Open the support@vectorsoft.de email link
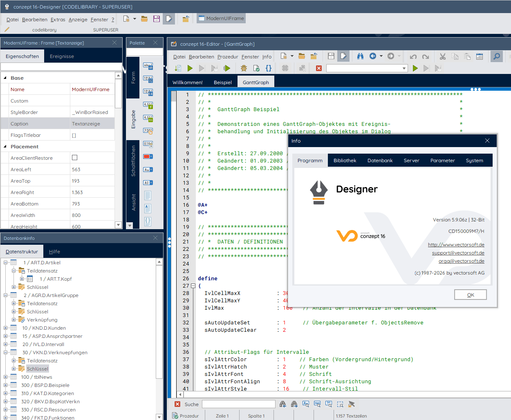The width and height of the screenshot is (511, 420). click(458, 253)
